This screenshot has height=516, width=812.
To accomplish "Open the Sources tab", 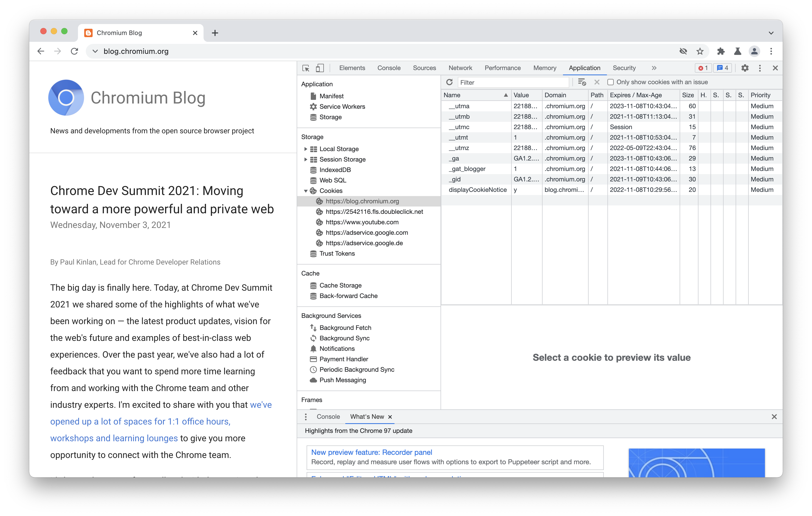I will [x=424, y=68].
